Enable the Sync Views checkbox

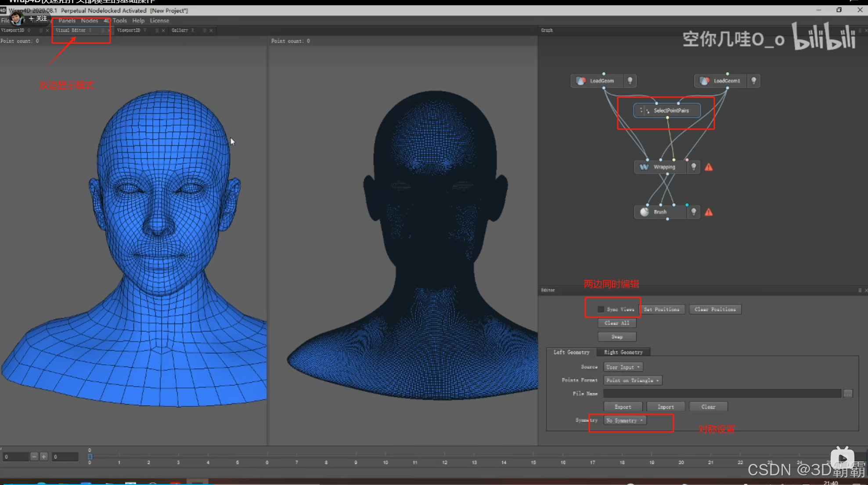pos(601,309)
